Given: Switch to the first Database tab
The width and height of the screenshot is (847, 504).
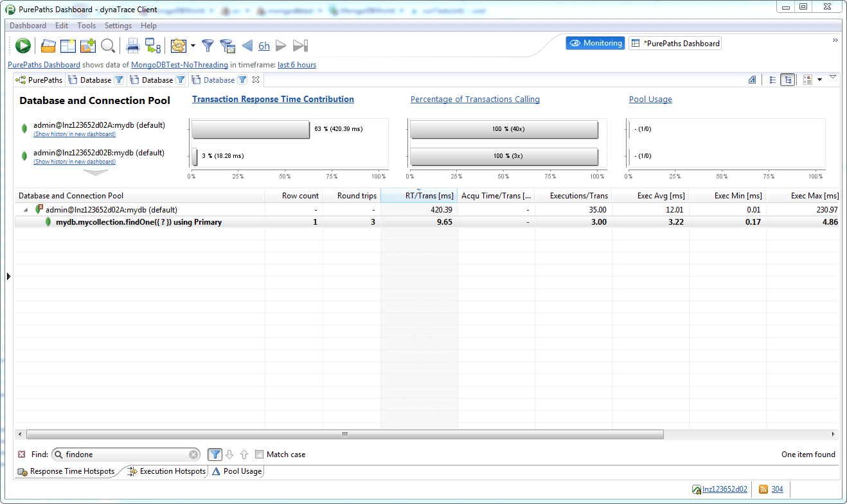Looking at the screenshot, I should 95,80.
